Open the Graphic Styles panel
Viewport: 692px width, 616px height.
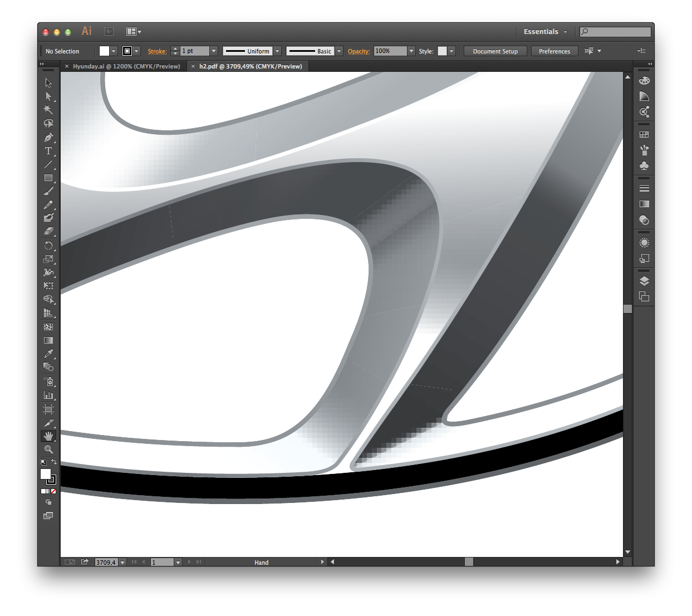pyautogui.click(x=644, y=258)
